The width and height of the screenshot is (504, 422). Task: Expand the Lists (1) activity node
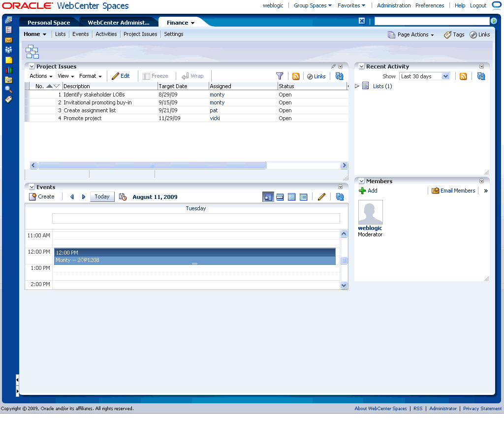[x=357, y=86]
